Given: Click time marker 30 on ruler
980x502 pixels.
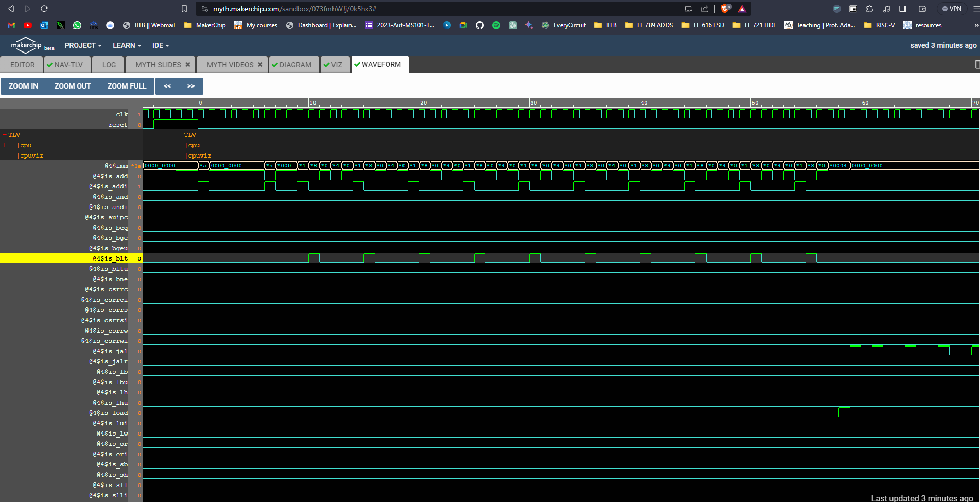Looking at the screenshot, I should pyautogui.click(x=533, y=103).
